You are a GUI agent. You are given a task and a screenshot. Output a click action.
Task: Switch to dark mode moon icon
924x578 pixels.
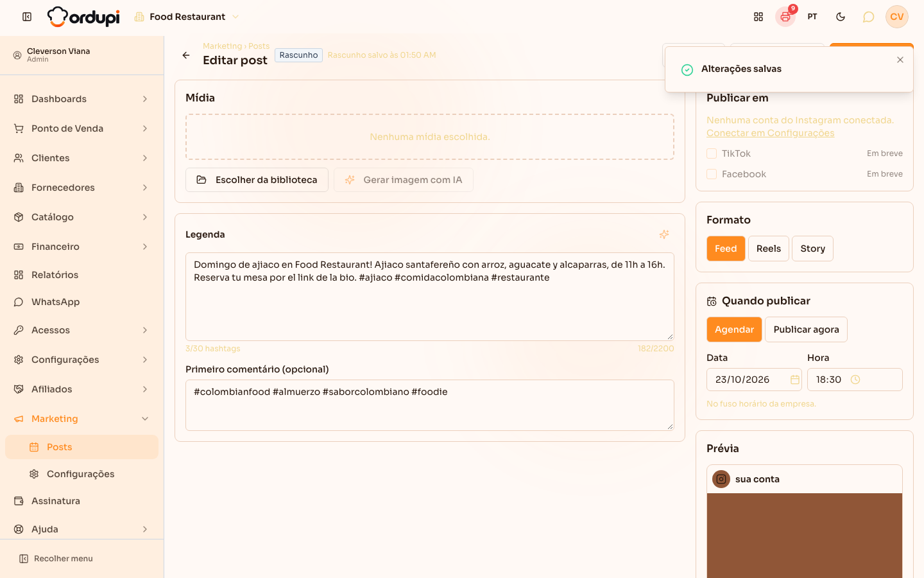point(841,17)
